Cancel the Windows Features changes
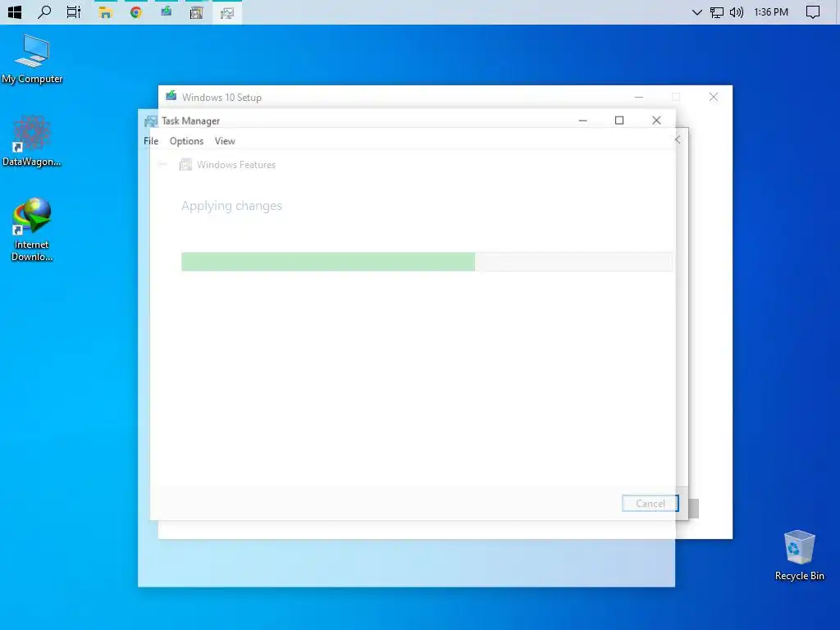840x630 pixels. coord(650,503)
